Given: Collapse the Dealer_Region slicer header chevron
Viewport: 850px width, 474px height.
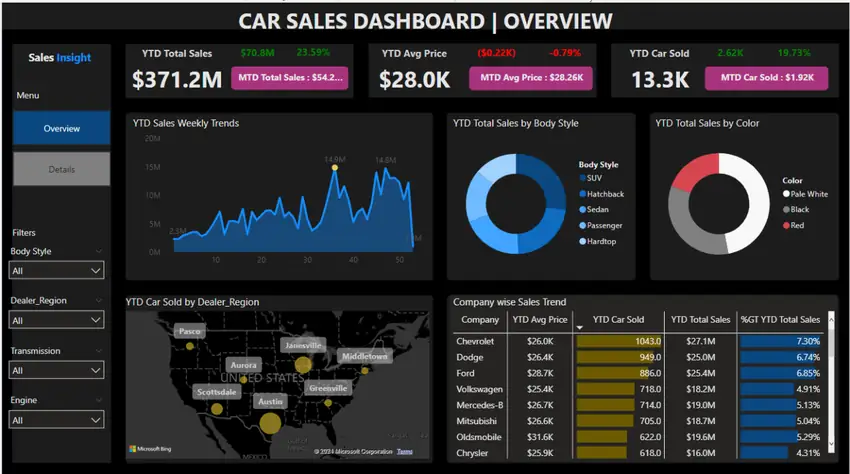Looking at the screenshot, I should (99, 300).
